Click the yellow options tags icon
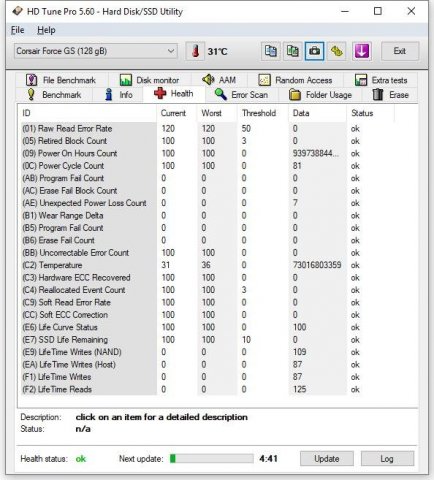 click(337, 51)
